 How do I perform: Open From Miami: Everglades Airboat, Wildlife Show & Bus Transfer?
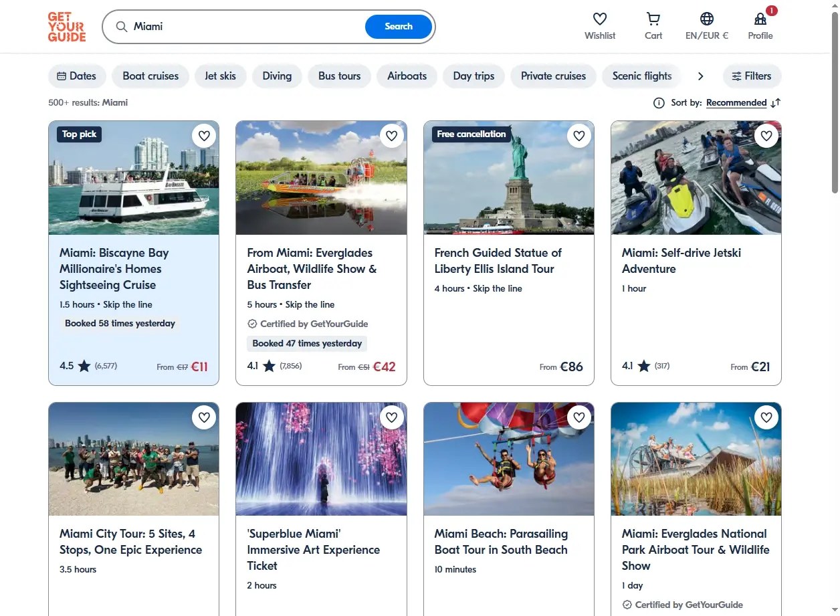coord(312,269)
